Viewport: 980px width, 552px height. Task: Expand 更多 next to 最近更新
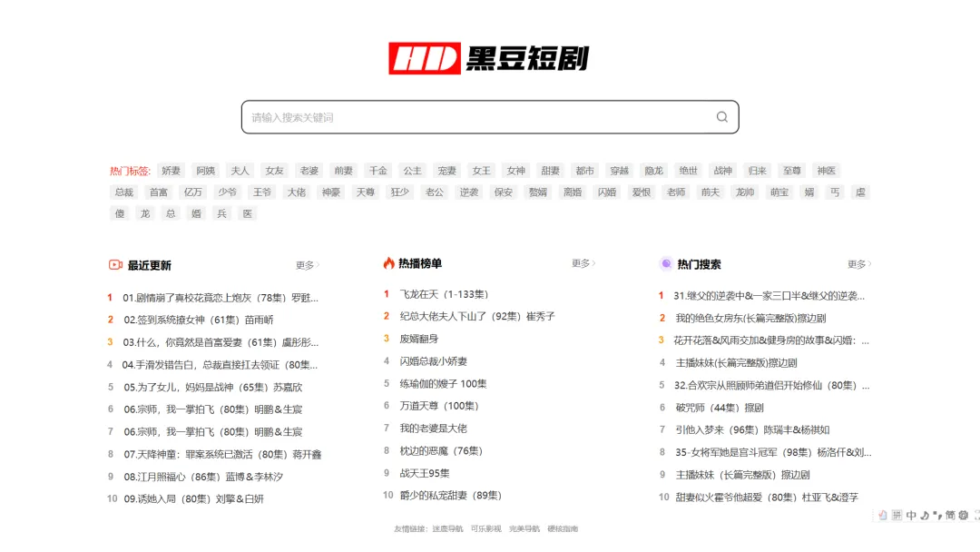(307, 265)
